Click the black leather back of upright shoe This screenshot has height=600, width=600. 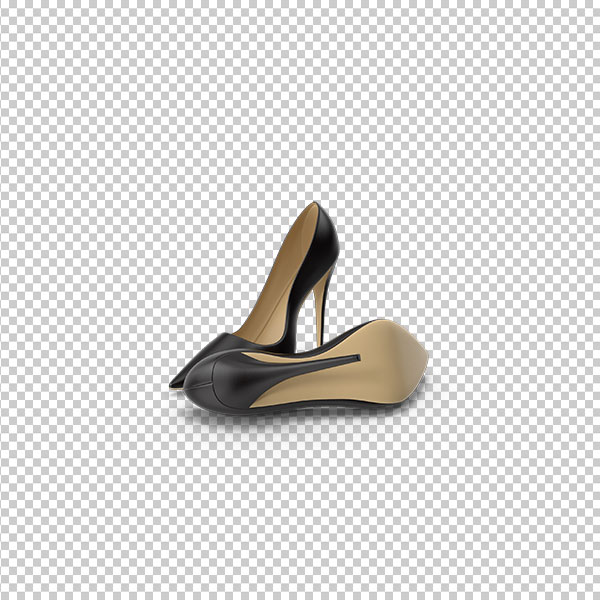(318, 260)
